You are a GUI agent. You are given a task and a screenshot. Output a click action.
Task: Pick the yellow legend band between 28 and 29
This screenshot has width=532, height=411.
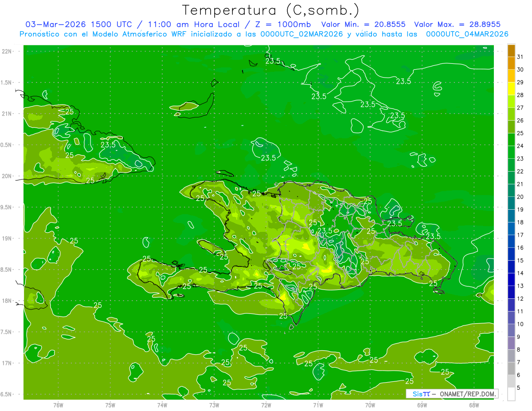511,89
